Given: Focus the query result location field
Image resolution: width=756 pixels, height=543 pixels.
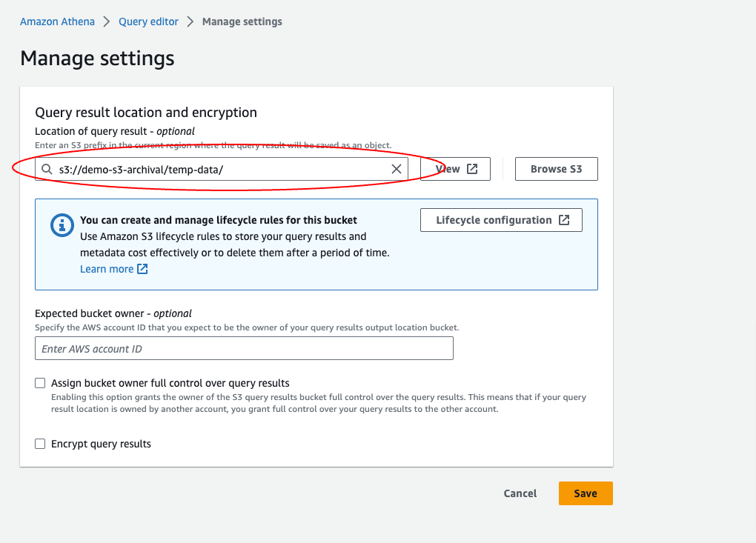Looking at the screenshot, I should [222, 169].
